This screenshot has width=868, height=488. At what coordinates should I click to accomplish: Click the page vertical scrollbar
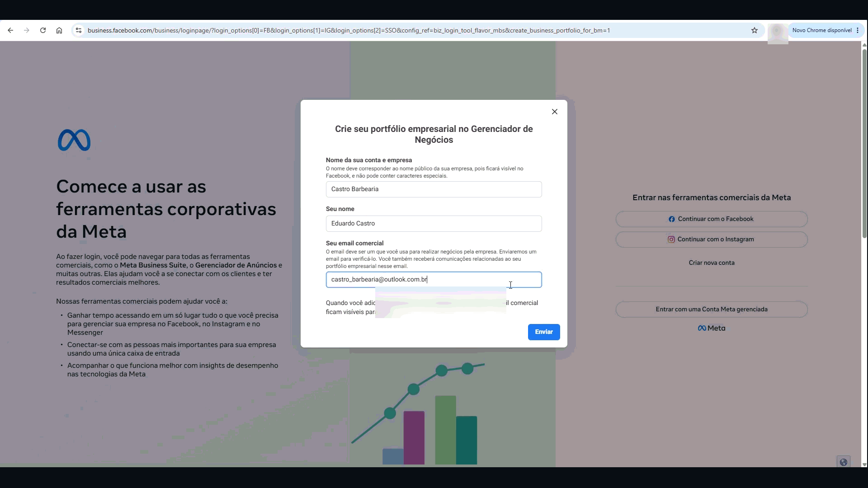864,144
